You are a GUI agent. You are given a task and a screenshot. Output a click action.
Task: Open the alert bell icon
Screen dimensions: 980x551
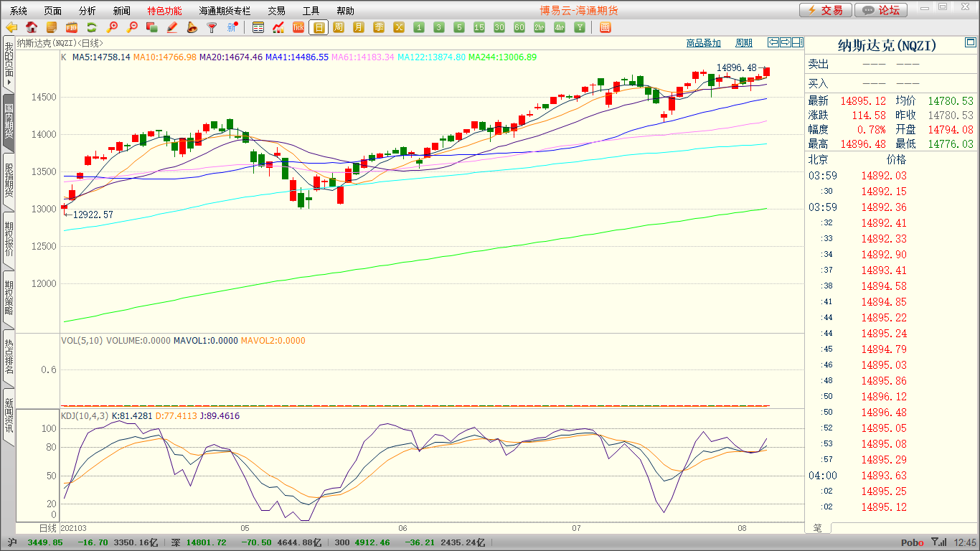coord(192,27)
